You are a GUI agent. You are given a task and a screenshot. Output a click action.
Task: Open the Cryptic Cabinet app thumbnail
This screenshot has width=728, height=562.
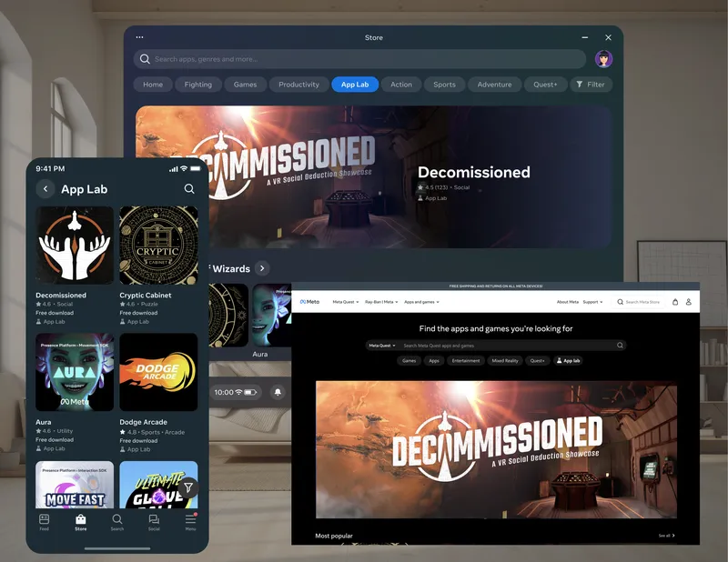pyautogui.click(x=159, y=243)
